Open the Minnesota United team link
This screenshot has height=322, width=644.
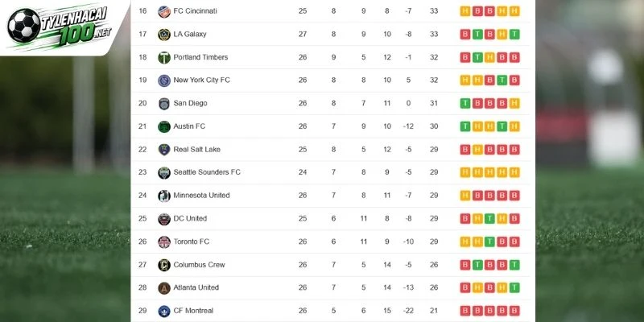(x=201, y=196)
